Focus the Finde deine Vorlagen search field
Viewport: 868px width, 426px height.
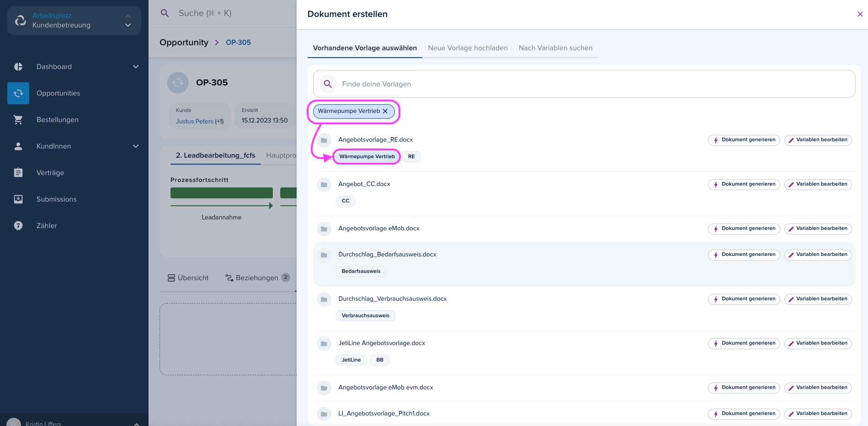coord(584,84)
